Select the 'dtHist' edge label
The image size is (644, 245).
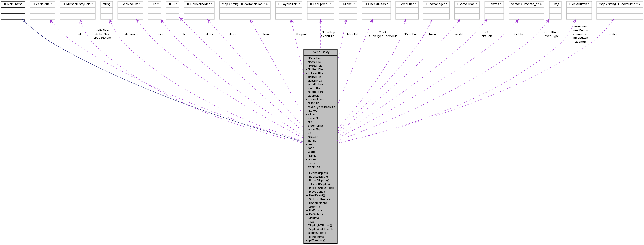click(210, 34)
